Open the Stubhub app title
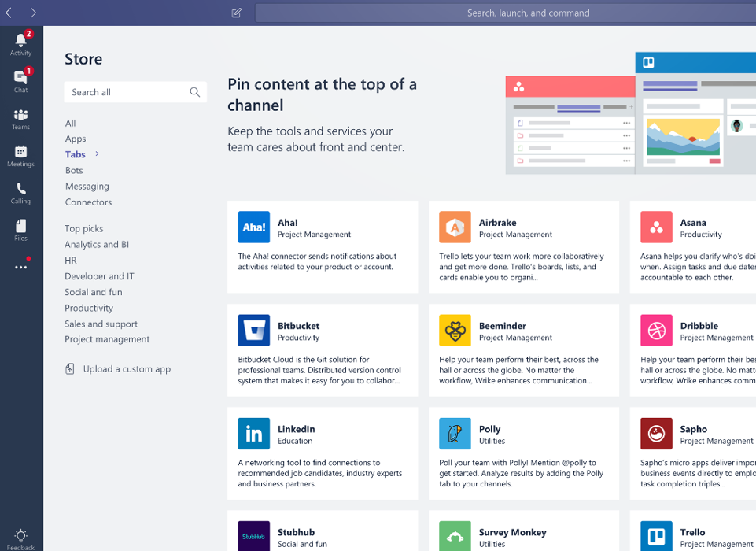Image resolution: width=756 pixels, height=551 pixels. (x=296, y=532)
